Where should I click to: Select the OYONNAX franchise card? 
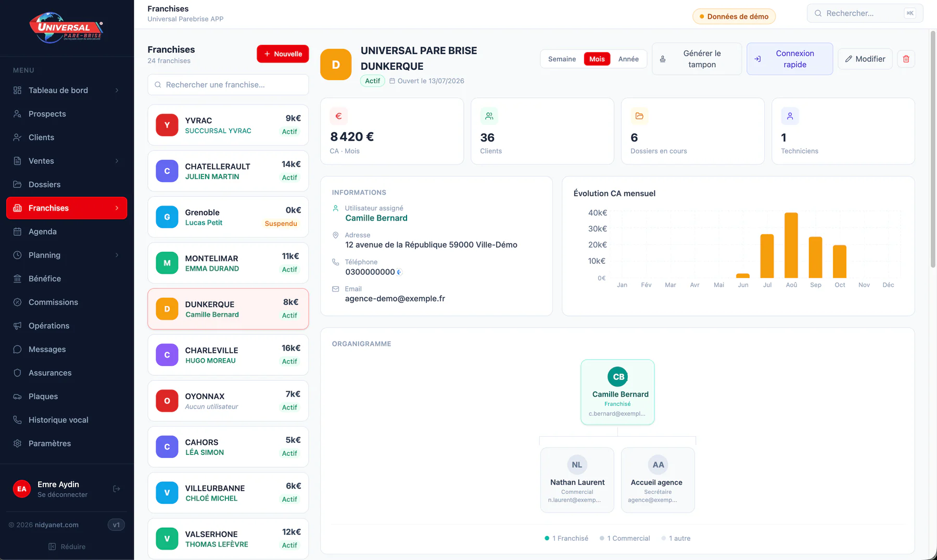[x=228, y=401]
